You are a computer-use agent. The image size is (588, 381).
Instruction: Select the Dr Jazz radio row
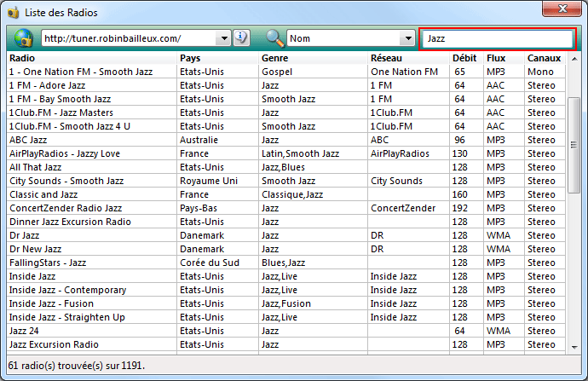click(285, 235)
